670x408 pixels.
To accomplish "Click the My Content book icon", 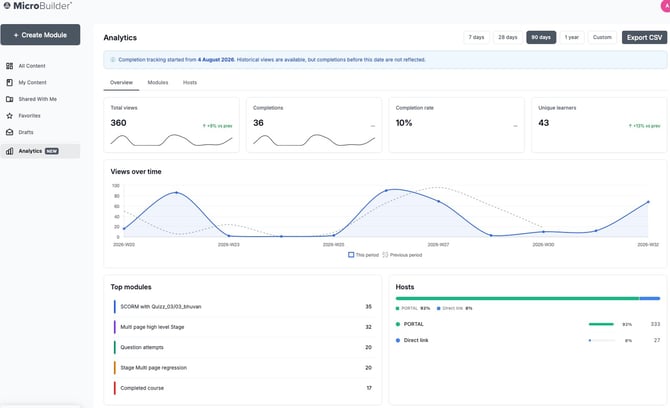I will pos(9,82).
